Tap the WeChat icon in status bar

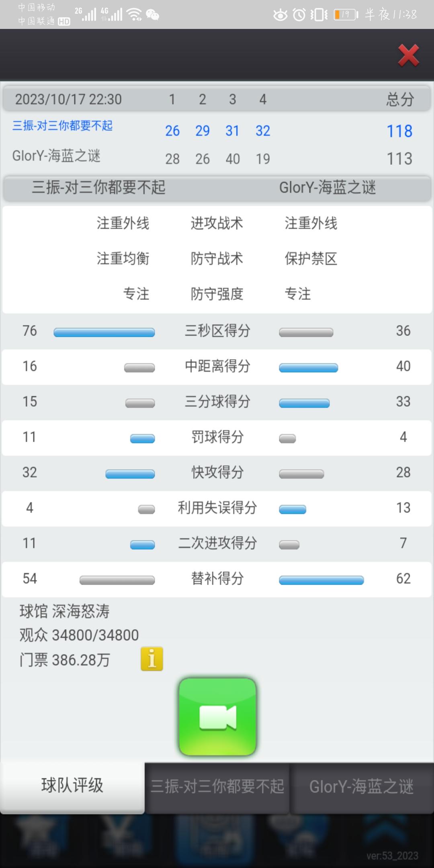[152, 15]
